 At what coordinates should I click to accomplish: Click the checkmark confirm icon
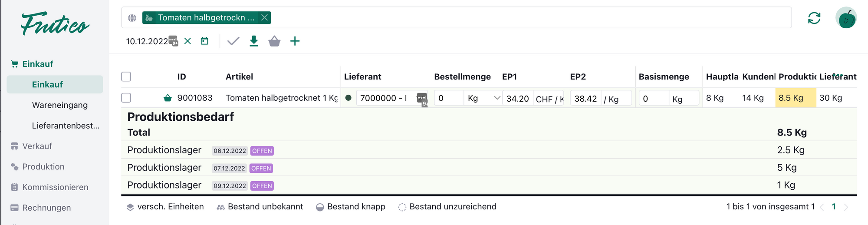(233, 41)
